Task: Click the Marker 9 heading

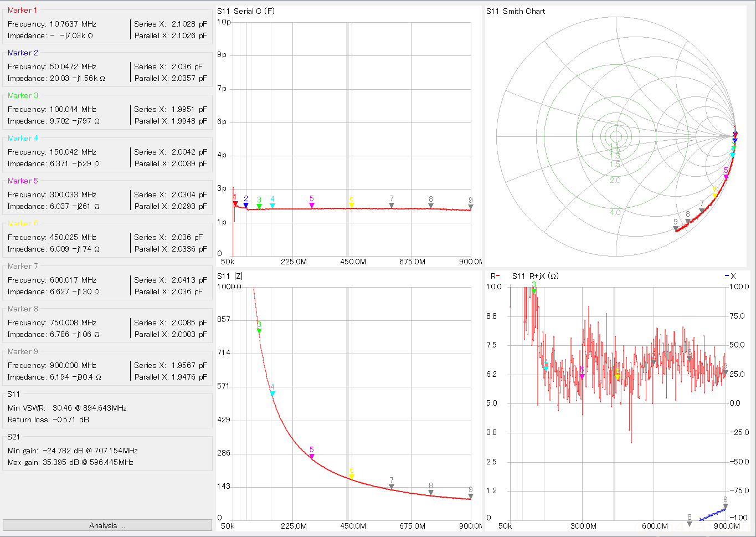Action: point(23,351)
